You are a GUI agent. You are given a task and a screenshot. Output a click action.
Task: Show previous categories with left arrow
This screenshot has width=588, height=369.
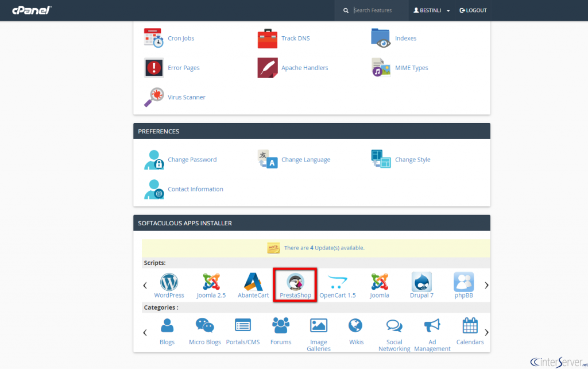(145, 333)
